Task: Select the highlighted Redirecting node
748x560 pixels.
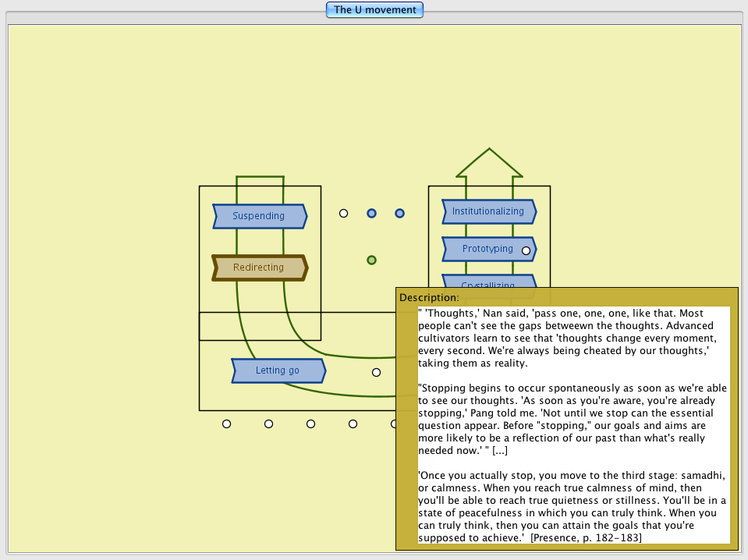Action: coord(259,268)
